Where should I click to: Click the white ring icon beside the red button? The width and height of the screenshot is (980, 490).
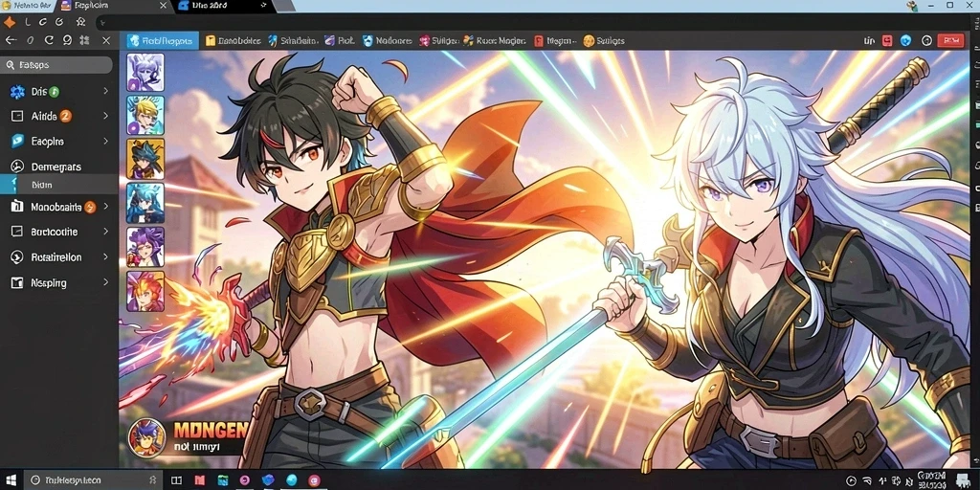(926, 40)
